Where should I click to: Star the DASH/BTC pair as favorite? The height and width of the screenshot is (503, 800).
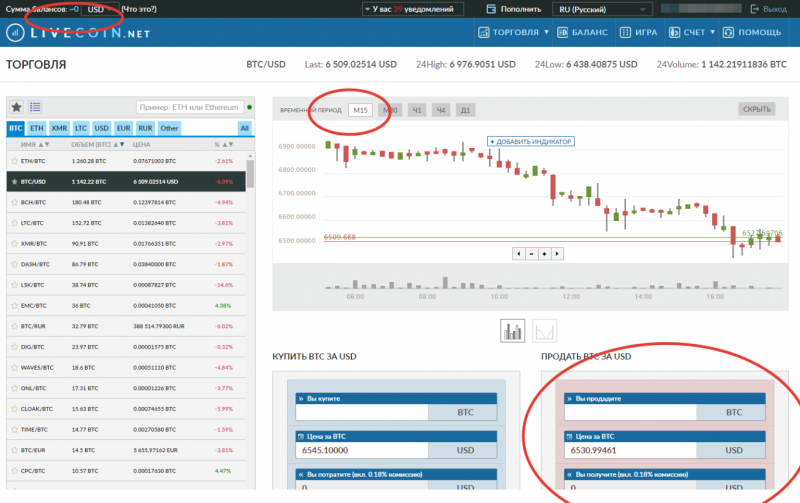click(x=14, y=264)
